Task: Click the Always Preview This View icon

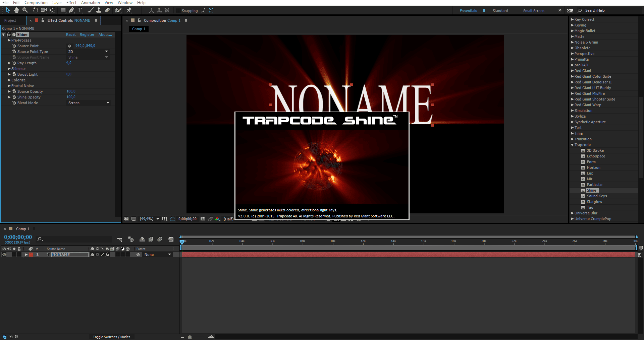Action: tap(126, 219)
